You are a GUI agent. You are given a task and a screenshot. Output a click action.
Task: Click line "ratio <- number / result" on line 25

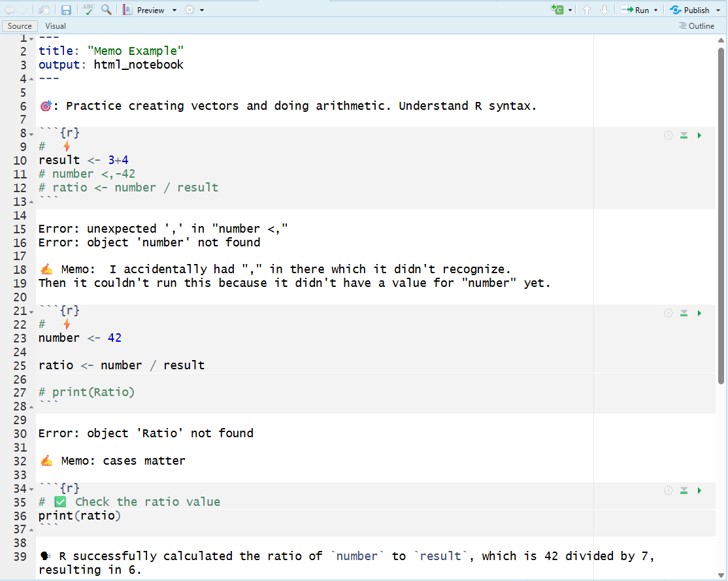(122, 365)
